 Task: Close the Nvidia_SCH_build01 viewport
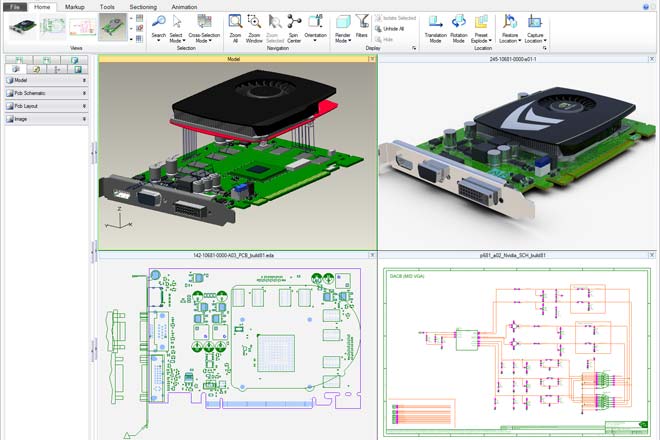[652, 255]
